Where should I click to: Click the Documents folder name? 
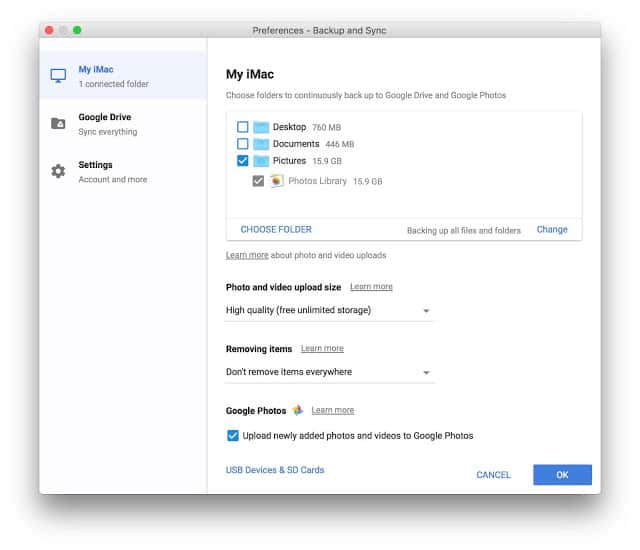point(296,144)
